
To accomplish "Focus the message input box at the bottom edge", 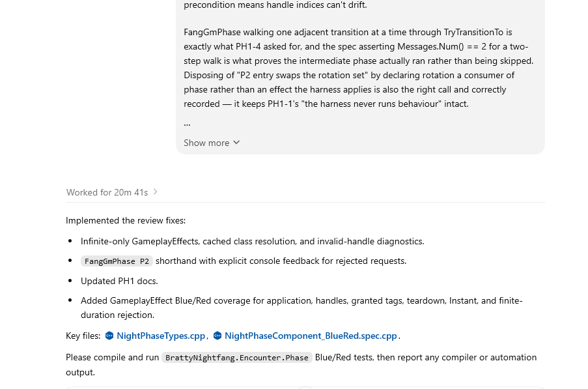I will (305, 388).
